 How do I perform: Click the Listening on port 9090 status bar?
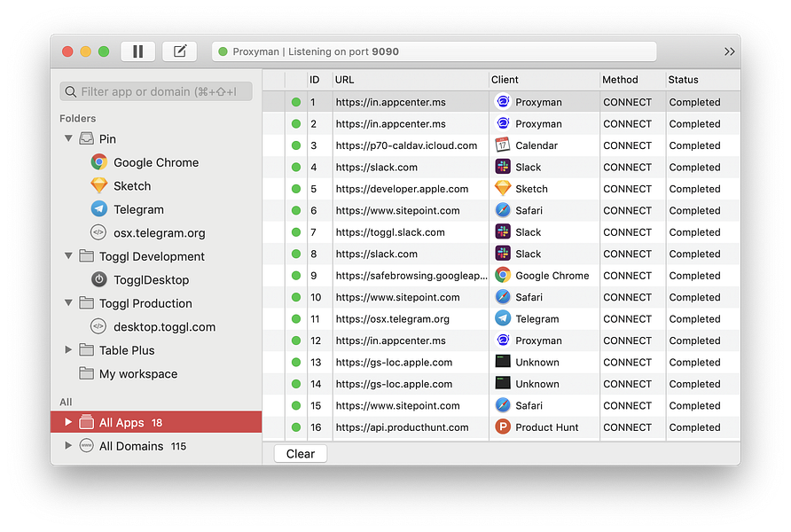[434, 51]
